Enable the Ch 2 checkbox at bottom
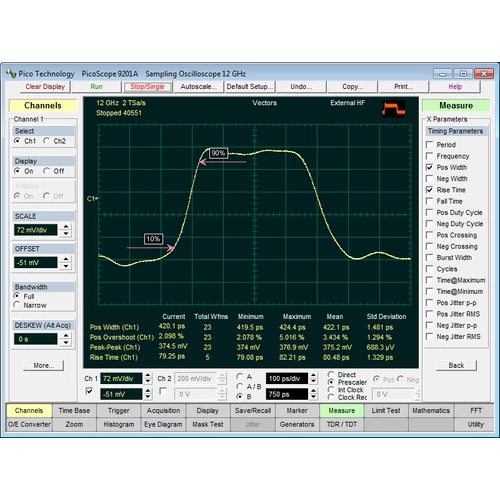This screenshot has height=500, width=500. point(163,391)
